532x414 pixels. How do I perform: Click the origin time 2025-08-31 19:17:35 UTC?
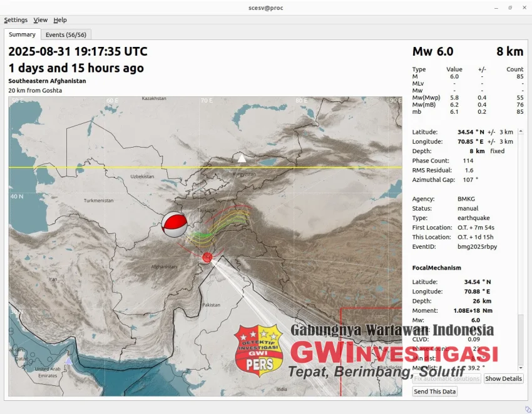(x=78, y=51)
